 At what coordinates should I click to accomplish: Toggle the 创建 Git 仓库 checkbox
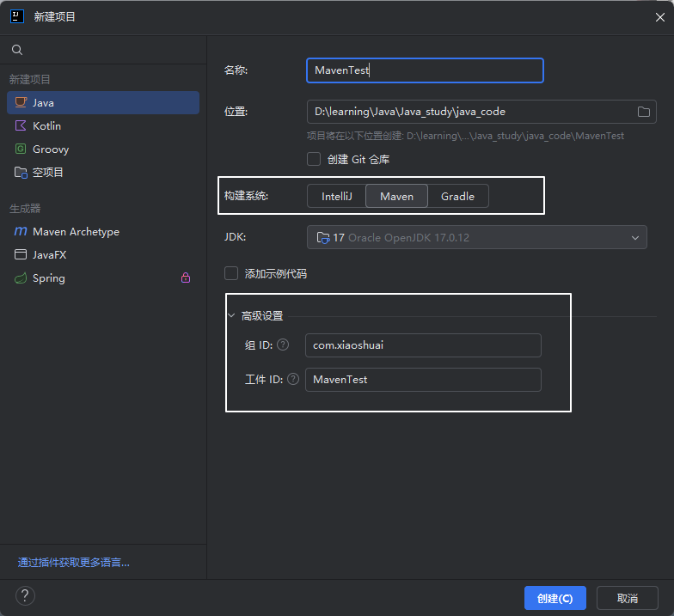point(314,159)
